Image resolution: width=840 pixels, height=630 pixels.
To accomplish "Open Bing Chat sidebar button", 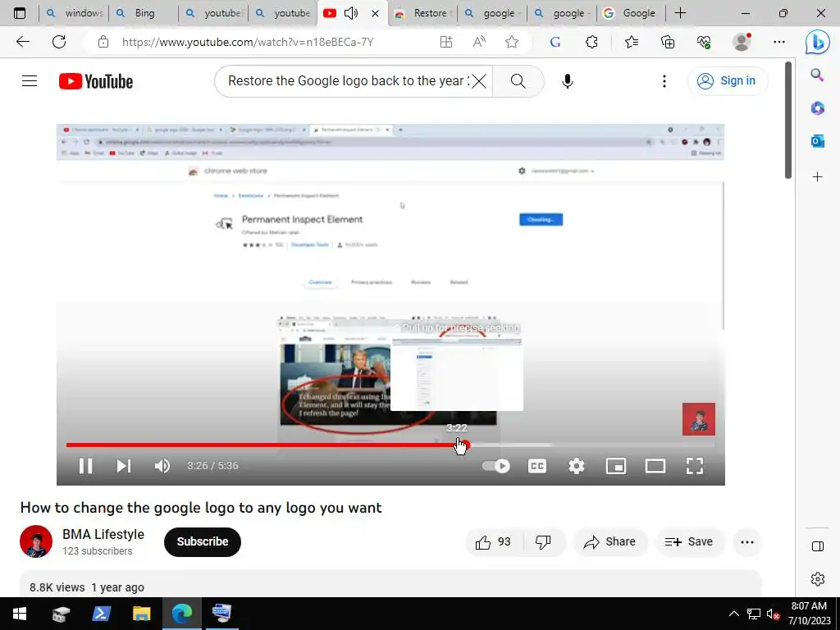I will [818, 43].
